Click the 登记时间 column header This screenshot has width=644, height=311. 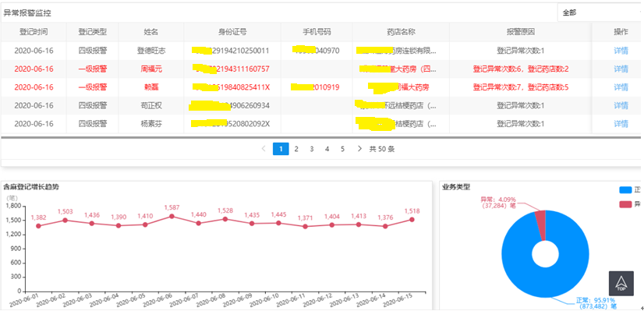tap(34, 32)
